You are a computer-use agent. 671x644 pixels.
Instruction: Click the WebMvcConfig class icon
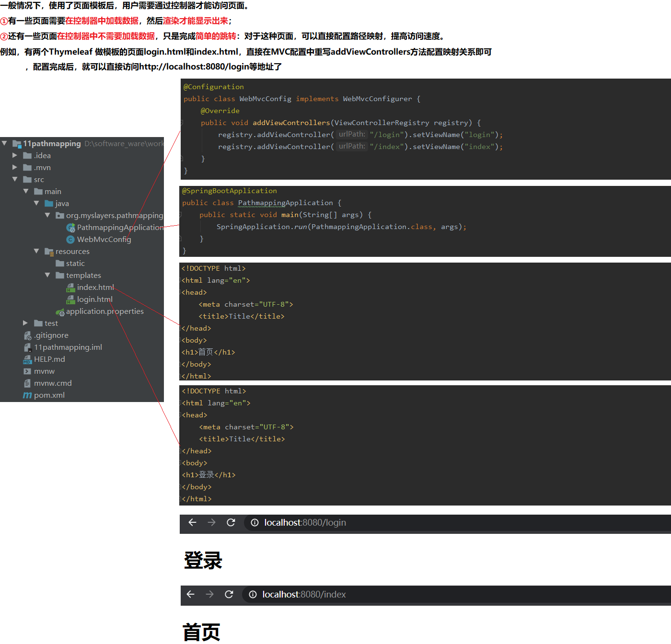click(70, 240)
